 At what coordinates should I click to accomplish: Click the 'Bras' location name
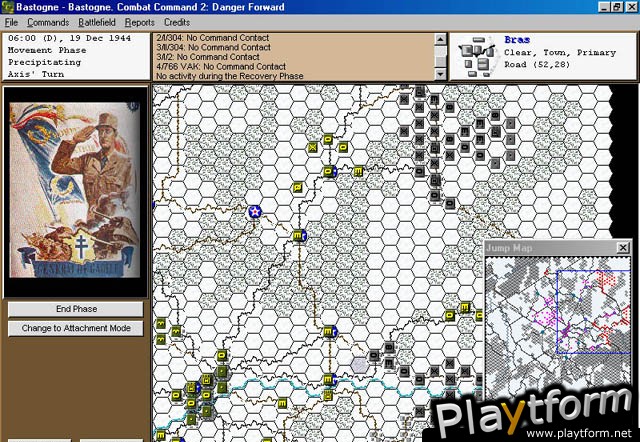(x=517, y=40)
